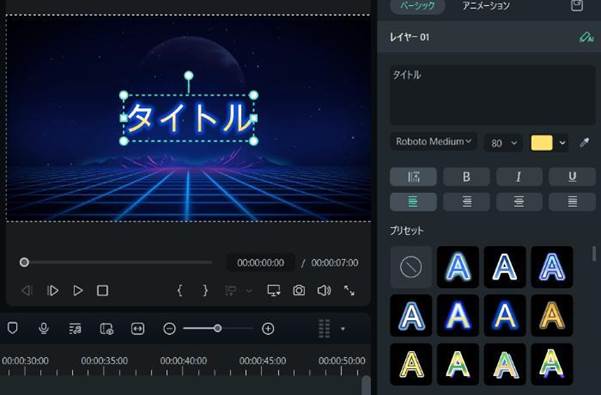
Task: Grab the rotation handle above the title box
Action: [189, 75]
